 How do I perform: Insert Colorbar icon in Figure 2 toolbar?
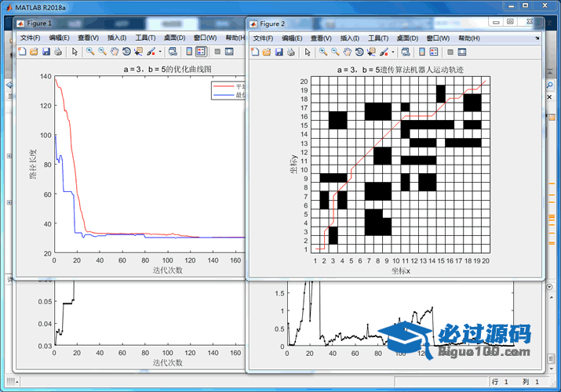pos(422,53)
